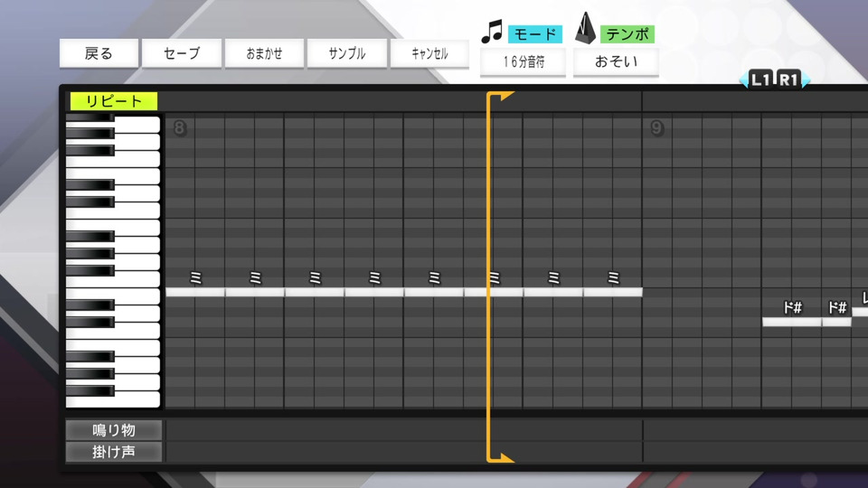Click the テンポ tempo label
The image size is (868, 488).
tap(627, 34)
